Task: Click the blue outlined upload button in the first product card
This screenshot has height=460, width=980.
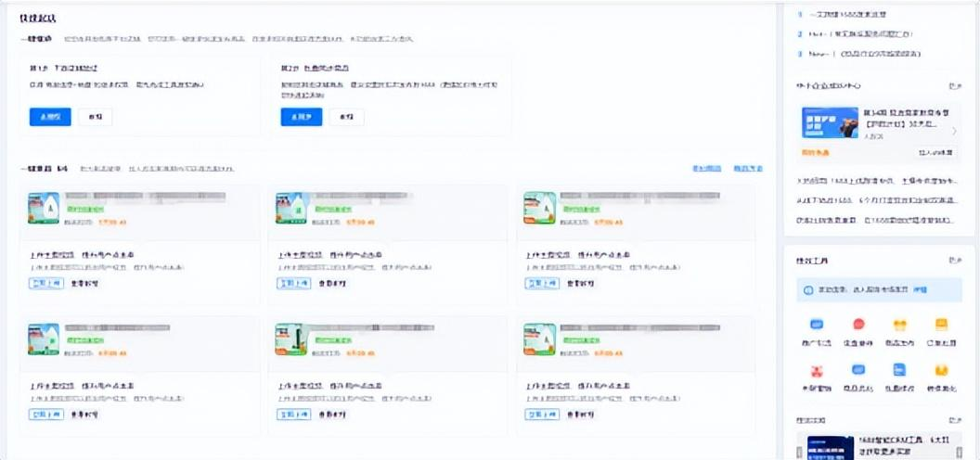Action: [x=46, y=283]
